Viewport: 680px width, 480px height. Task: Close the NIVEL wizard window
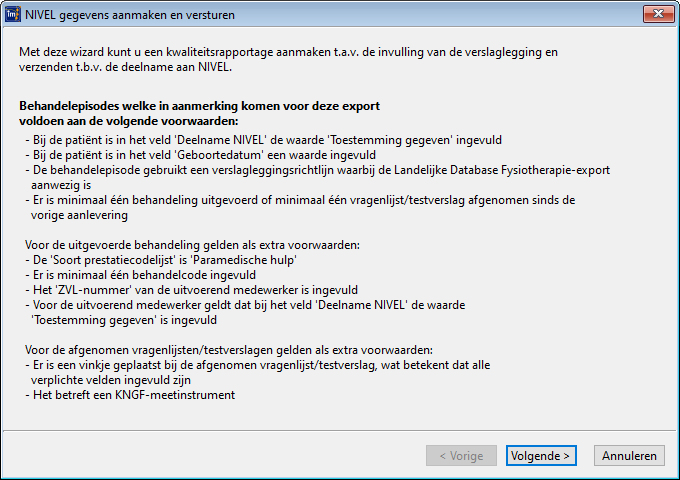(x=656, y=14)
